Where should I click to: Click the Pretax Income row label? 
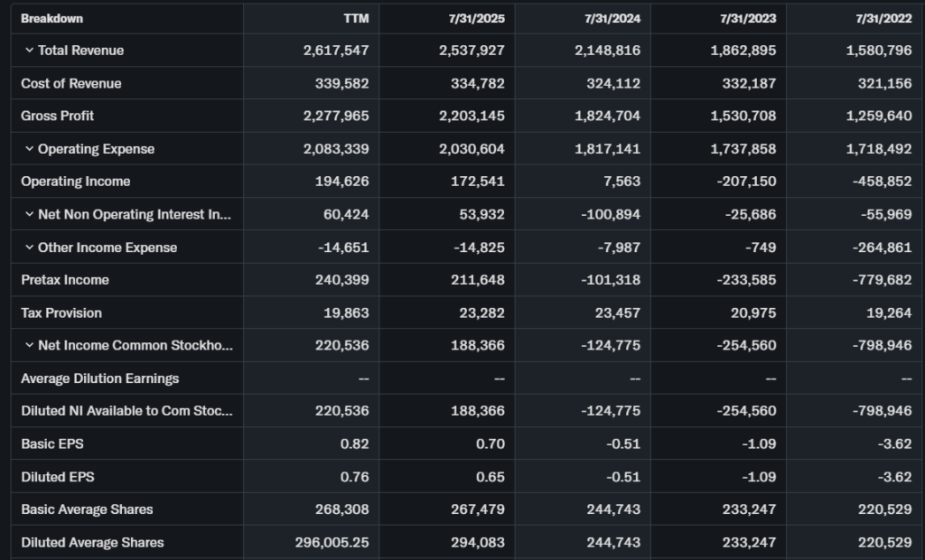[x=65, y=280]
